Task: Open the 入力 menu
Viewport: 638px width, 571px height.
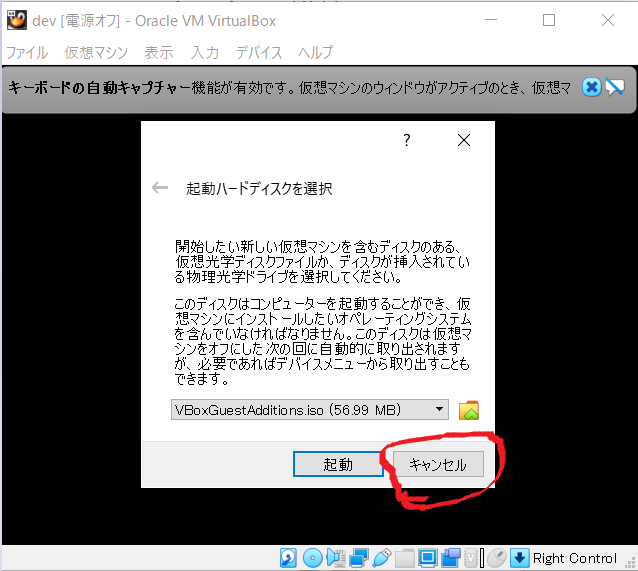Action: 205,53
